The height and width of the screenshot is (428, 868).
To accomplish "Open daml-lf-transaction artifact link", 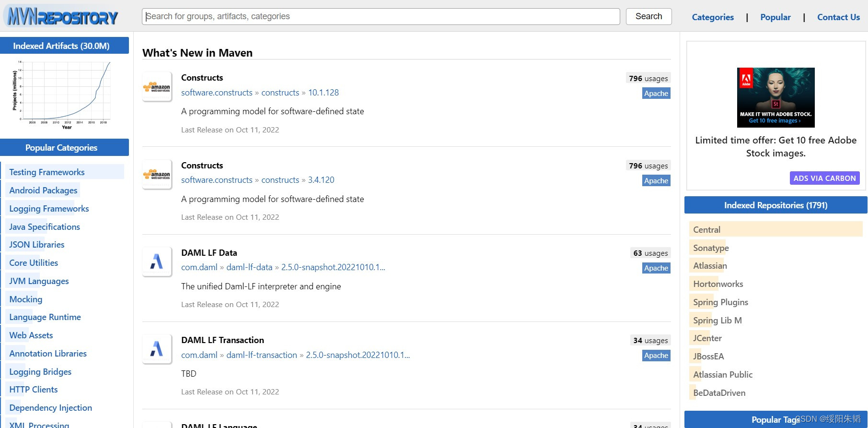I will pyautogui.click(x=262, y=355).
